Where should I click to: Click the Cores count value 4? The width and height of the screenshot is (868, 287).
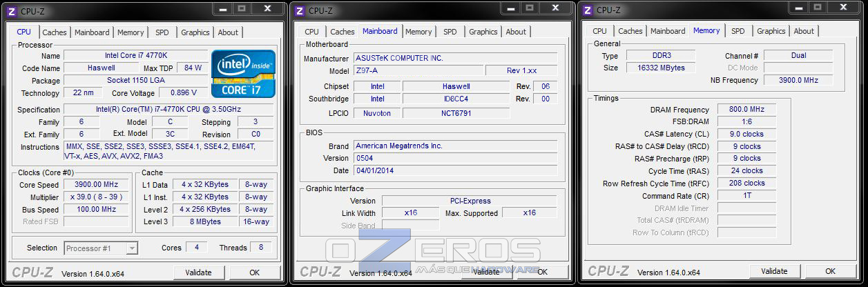(x=196, y=247)
